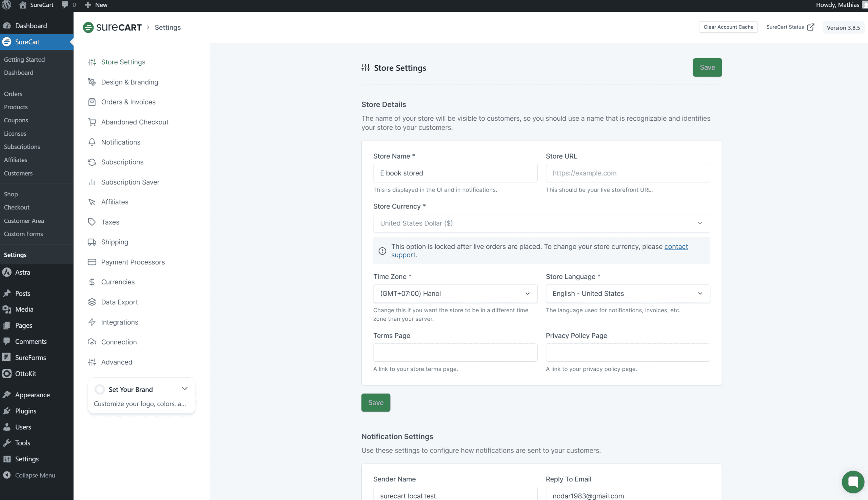
Task: Click the Data Export layers icon
Action: tap(92, 302)
